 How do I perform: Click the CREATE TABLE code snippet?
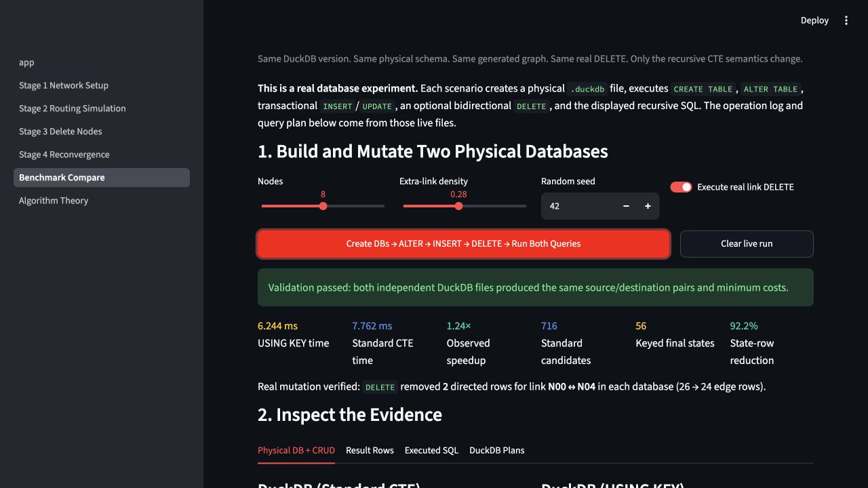click(703, 89)
